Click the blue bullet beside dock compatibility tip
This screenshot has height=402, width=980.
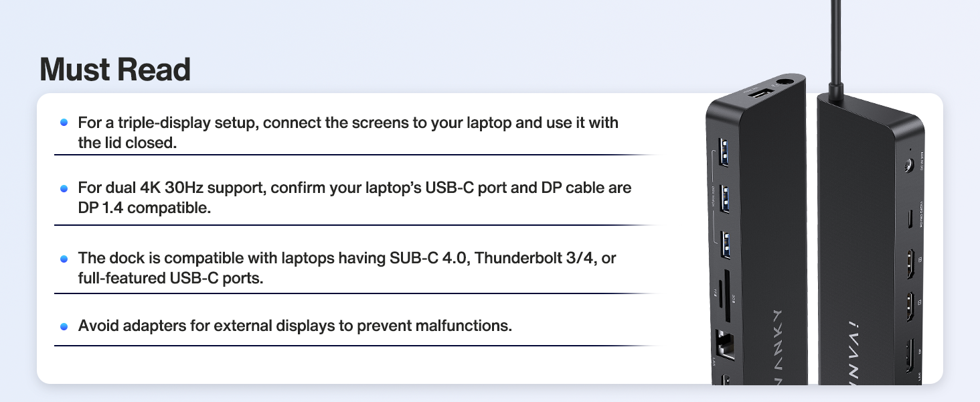(x=64, y=258)
